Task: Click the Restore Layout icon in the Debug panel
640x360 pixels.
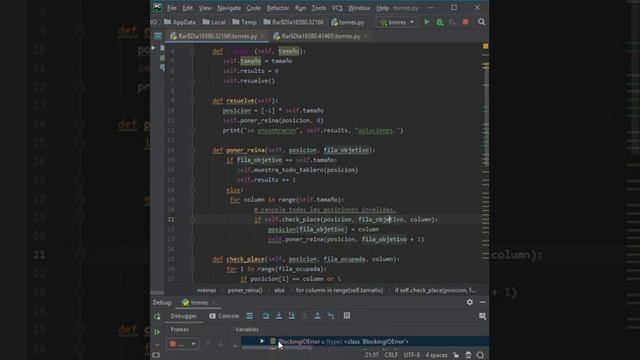Action: (x=482, y=316)
